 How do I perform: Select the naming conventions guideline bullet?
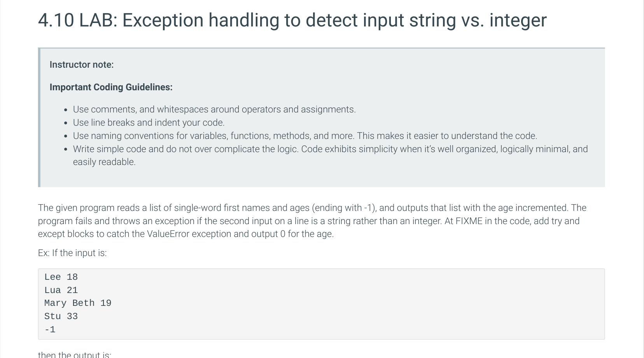[305, 136]
